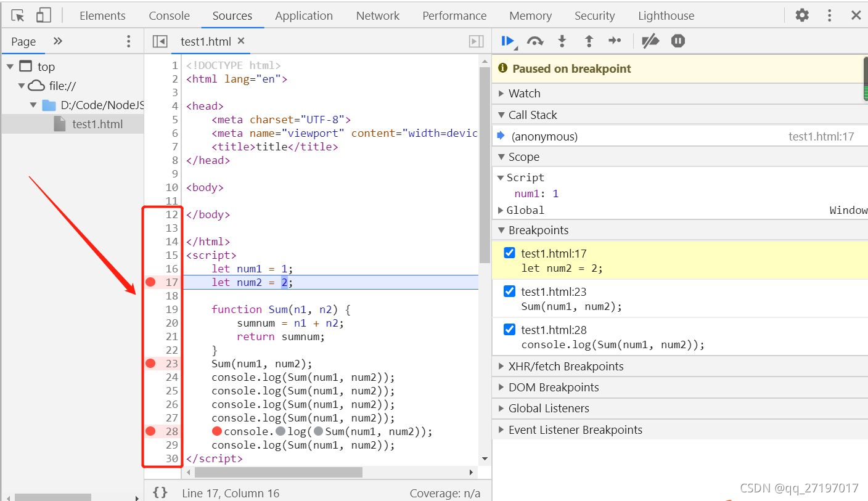Step out of current function

(x=589, y=41)
